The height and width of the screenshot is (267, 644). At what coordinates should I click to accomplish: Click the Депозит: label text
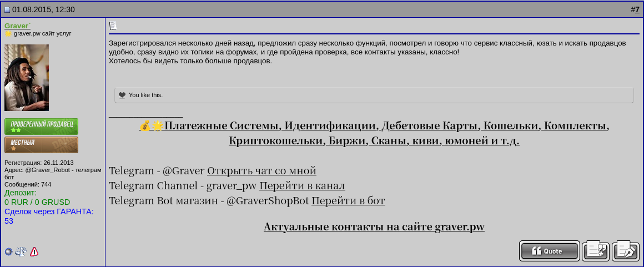coord(21,193)
